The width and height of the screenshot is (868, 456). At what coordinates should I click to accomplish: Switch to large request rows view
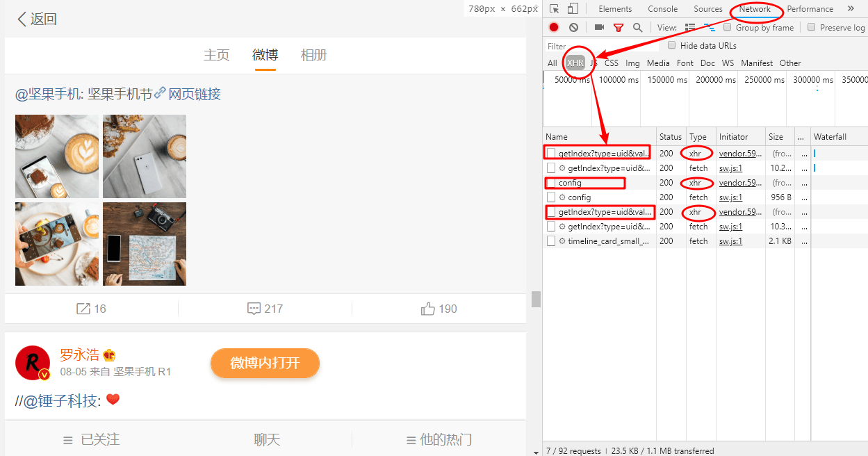(x=690, y=28)
